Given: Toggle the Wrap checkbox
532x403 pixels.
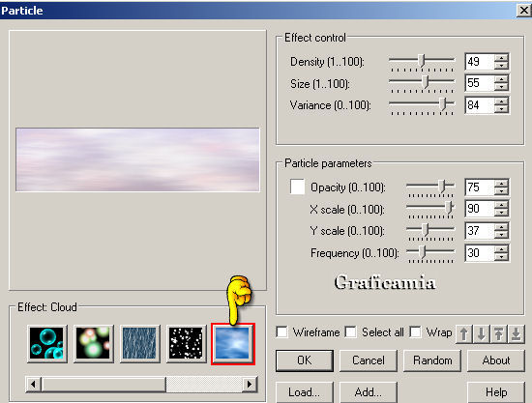Looking at the screenshot, I should pos(416,332).
